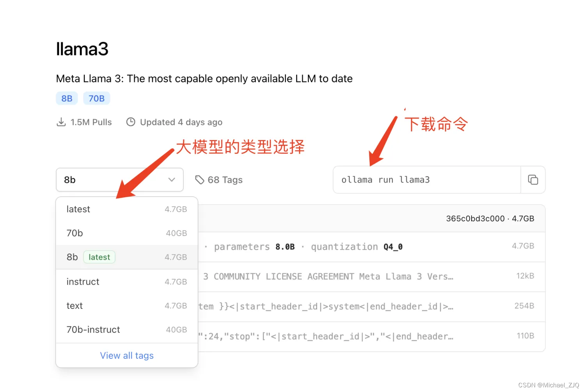The width and height of the screenshot is (585, 392).
Task: Choose the 70b model option
Action: [x=127, y=233]
